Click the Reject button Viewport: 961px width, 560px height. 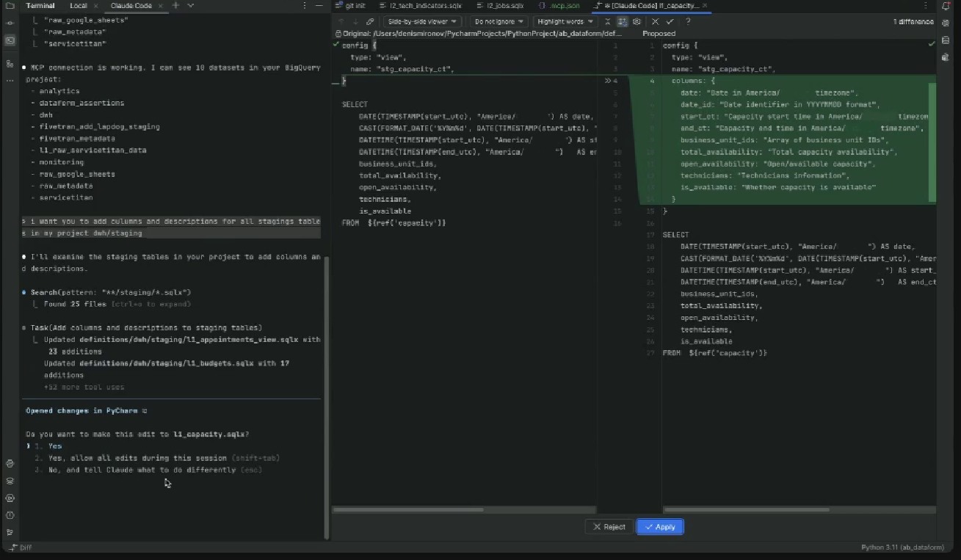click(609, 527)
